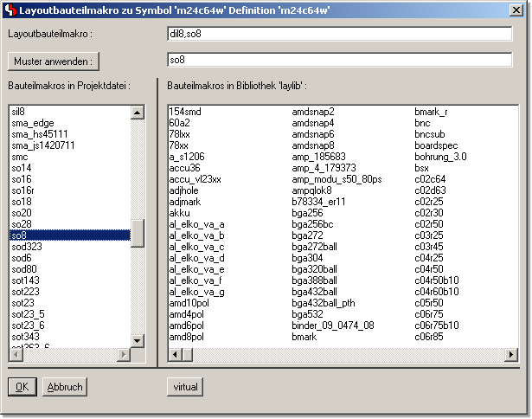Click the vertical scrollbar thumb in the project list
This screenshot has width=532, height=419.
pos(137,233)
